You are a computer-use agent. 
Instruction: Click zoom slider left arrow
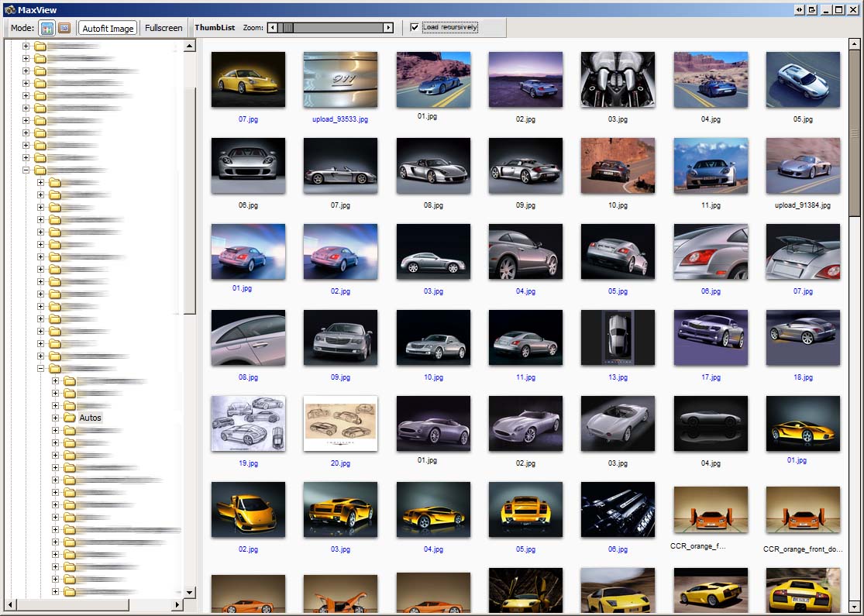pyautogui.click(x=272, y=28)
